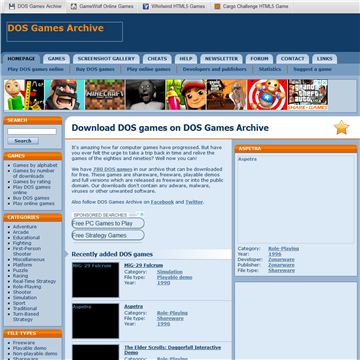Viewport: 360px width, 360px height.
Task: Switch to Cargo Challenge HTML5 Game tab
Action: [x=251, y=6]
